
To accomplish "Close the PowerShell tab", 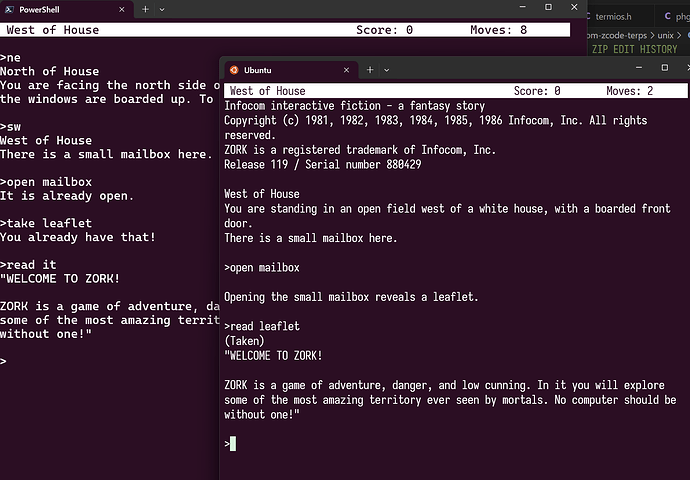I will click(x=122, y=10).
